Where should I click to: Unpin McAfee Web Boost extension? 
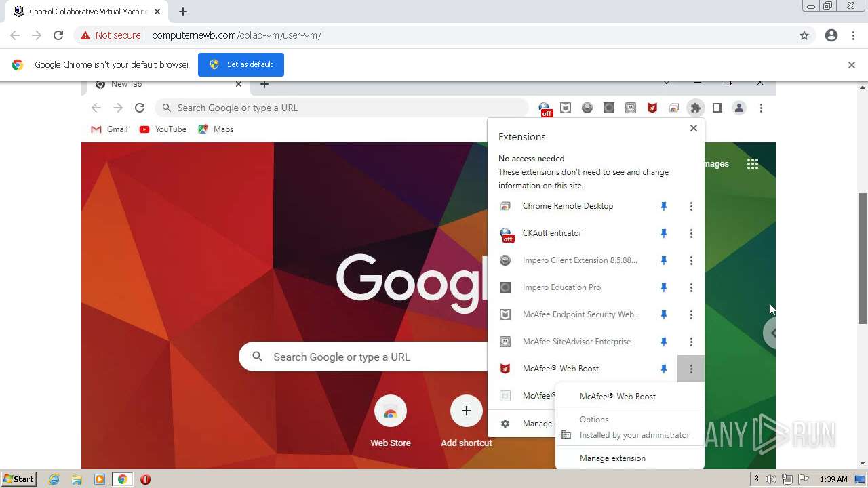tap(664, 369)
